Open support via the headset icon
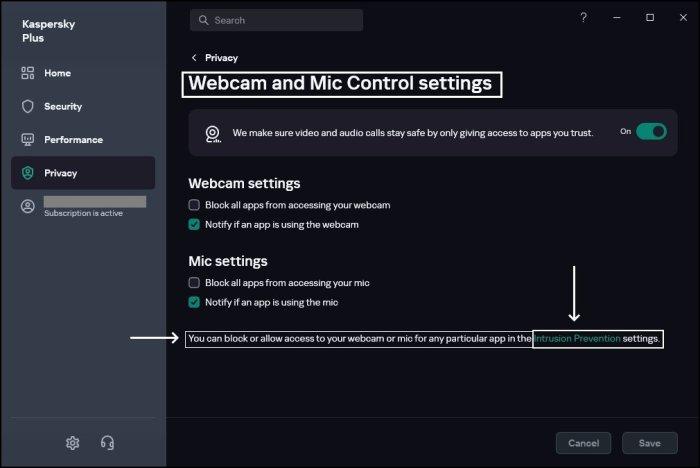 click(107, 443)
